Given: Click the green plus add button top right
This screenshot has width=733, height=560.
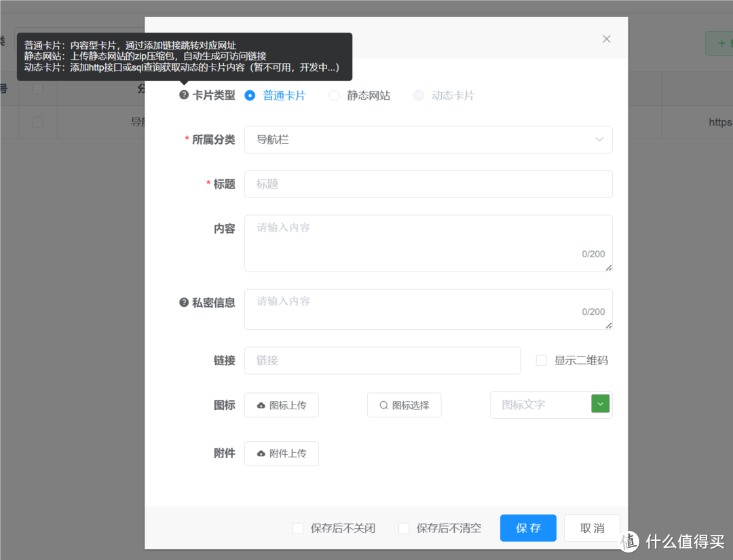Looking at the screenshot, I should [x=721, y=42].
